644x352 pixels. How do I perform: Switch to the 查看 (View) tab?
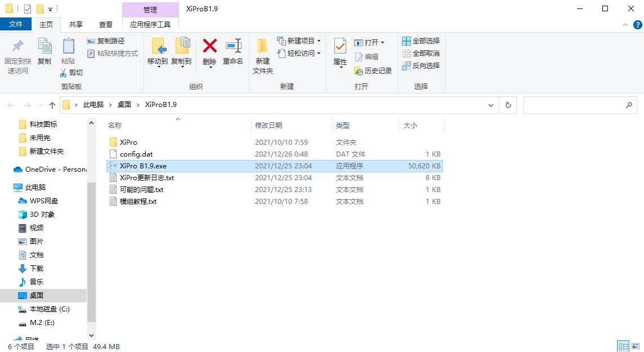pyautogui.click(x=106, y=25)
